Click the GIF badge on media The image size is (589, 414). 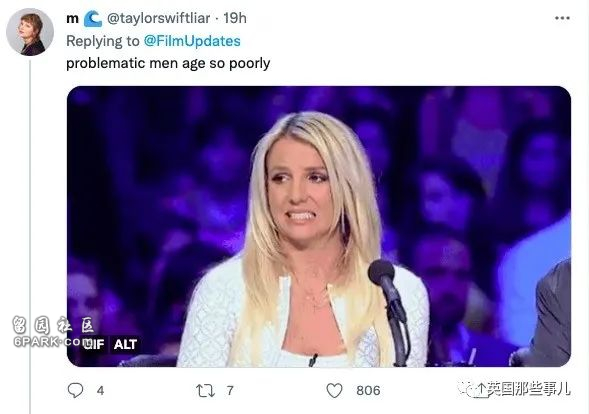(x=94, y=344)
